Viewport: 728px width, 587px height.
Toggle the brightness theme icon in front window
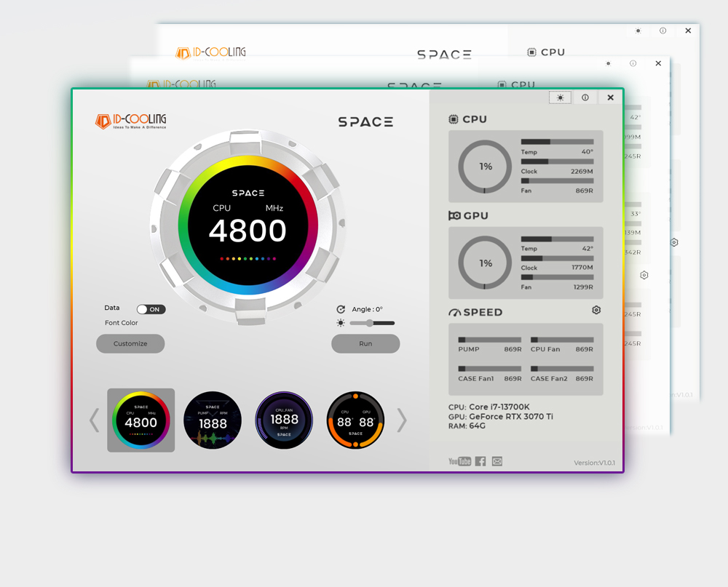(x=561, y=97)
